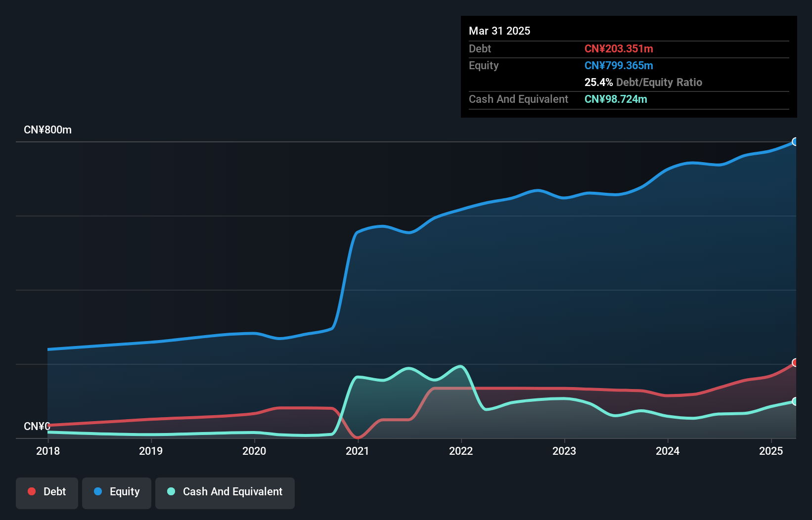
Task: Click the 2019 x-axis label
Action: click(151, 451)
